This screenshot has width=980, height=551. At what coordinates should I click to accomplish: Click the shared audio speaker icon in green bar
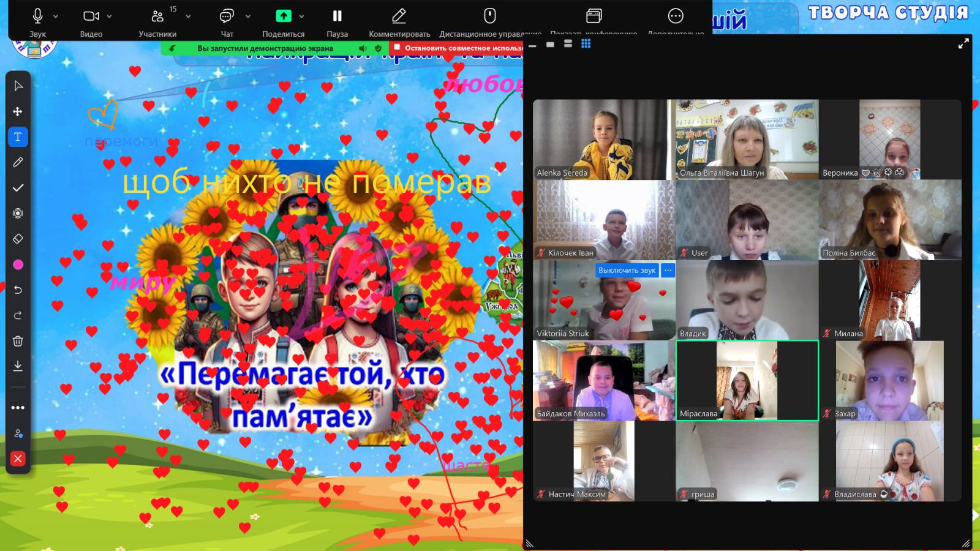(363, 48)
